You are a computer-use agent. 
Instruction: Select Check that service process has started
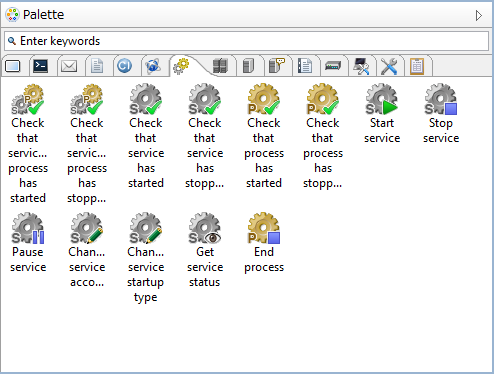pyautogui.click(x=28, y=143)
